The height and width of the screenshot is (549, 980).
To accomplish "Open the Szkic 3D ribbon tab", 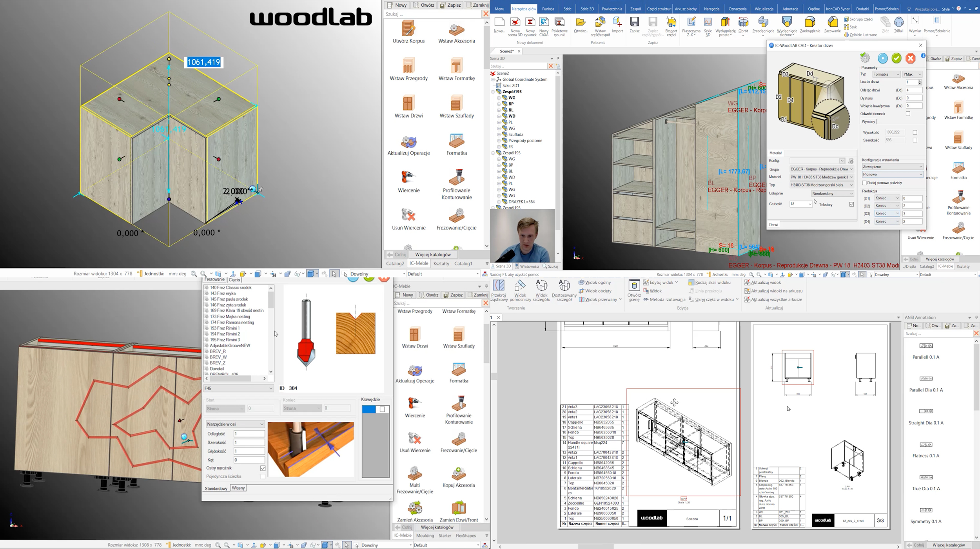I will [x=587, y=9].
